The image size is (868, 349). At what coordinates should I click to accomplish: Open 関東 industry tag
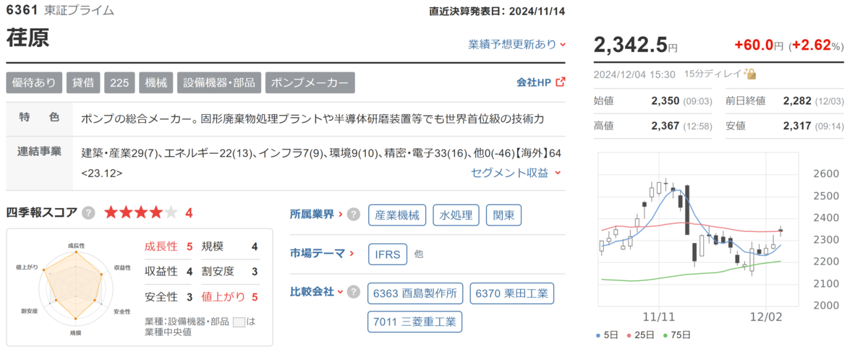(504, 215)
